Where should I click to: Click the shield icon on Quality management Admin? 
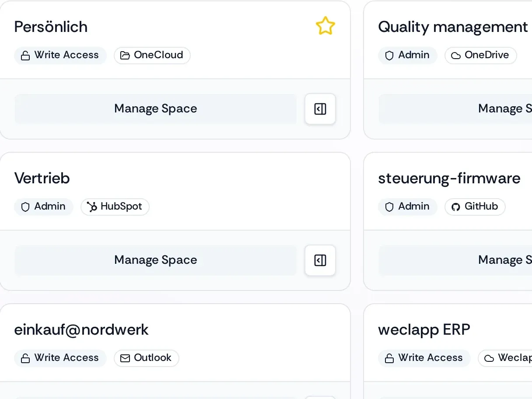389,56
